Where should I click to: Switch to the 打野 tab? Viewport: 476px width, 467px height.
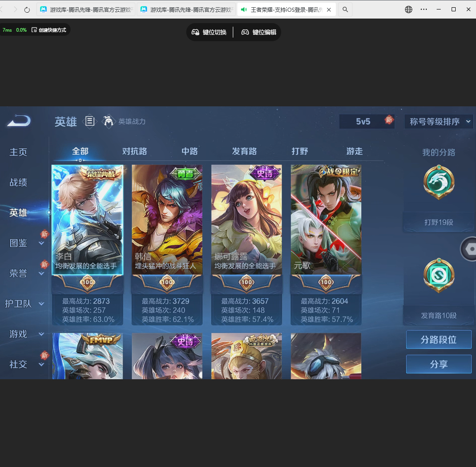click(300, 151)
